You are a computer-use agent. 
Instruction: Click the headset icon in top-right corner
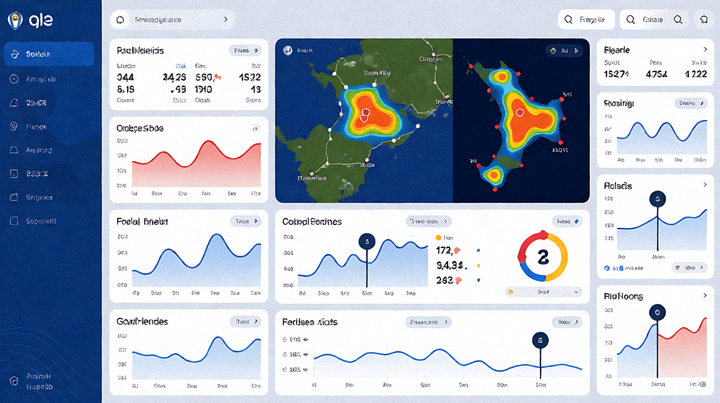[703, 19]
